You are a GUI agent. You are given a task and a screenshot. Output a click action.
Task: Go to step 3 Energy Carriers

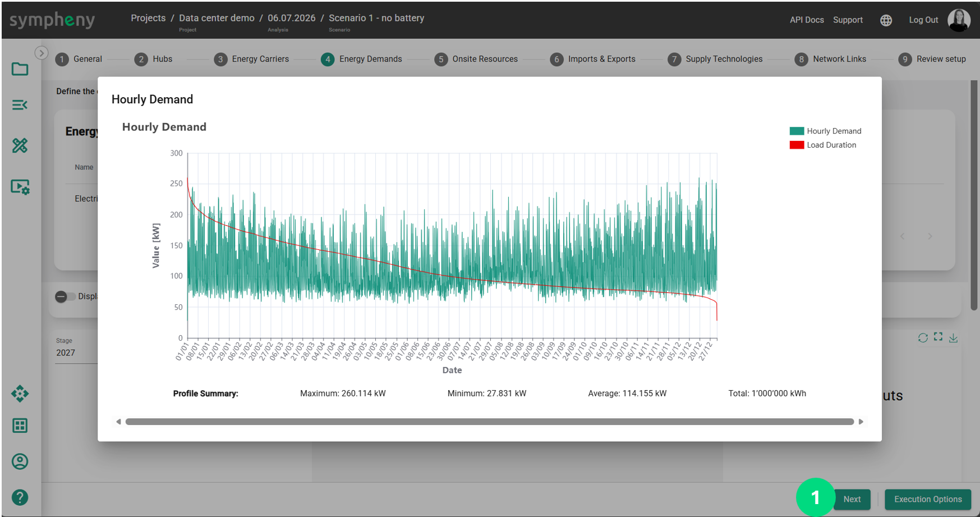(x=251, y=59)
